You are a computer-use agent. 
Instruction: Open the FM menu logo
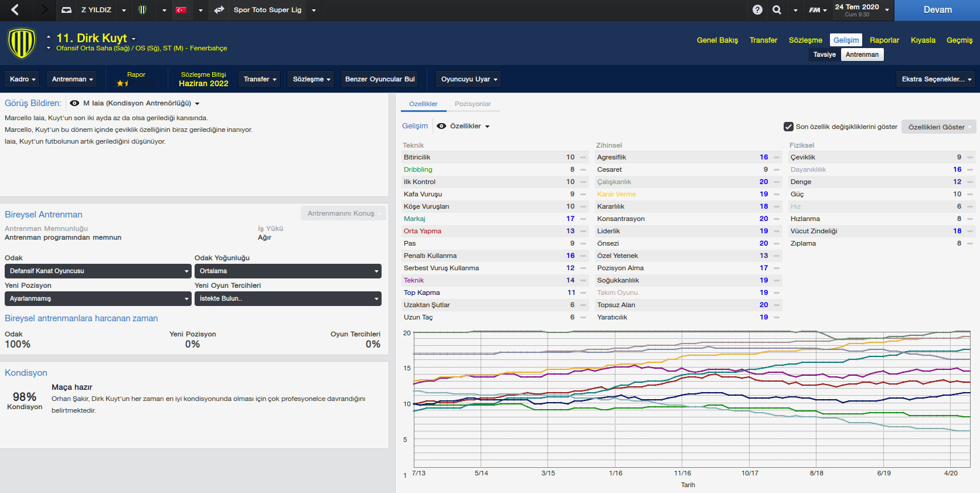[x=817, y=10]
